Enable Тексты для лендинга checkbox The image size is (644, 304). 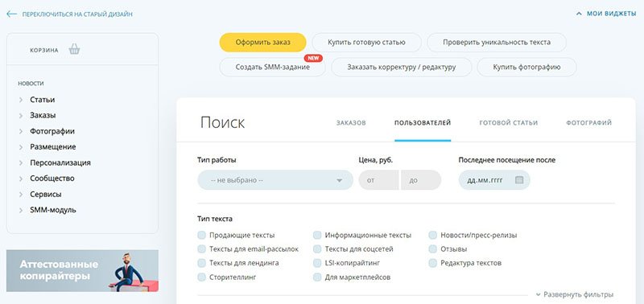point(202,263)
